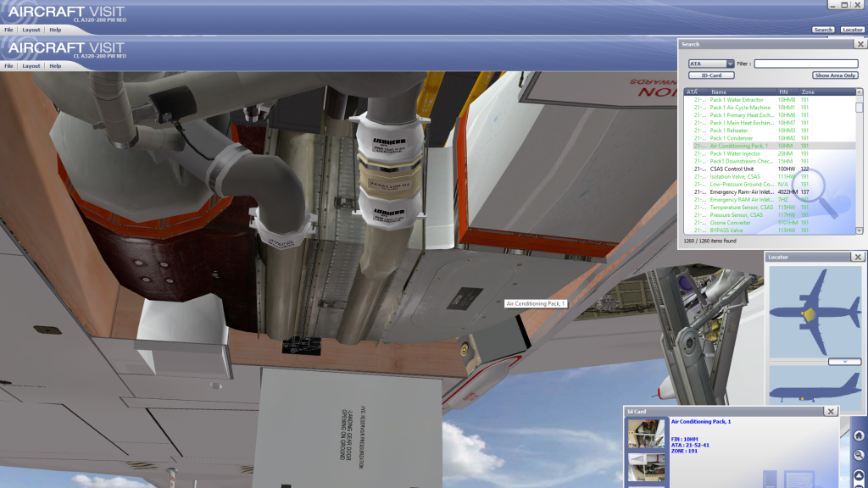
Task: Select the first Id Card photo thumbnail
Action: [646, 433]
